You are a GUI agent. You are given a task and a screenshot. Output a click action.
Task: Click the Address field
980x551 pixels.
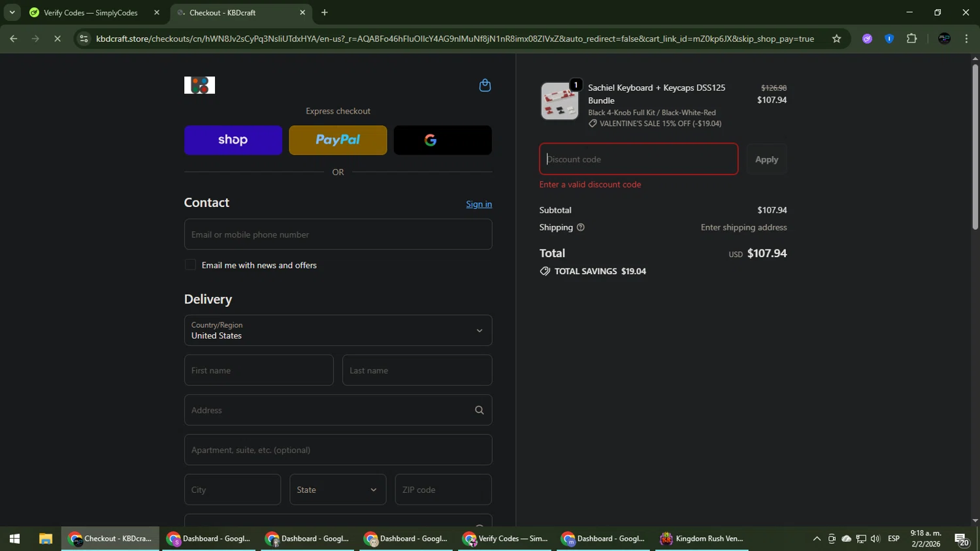point(338,410)
